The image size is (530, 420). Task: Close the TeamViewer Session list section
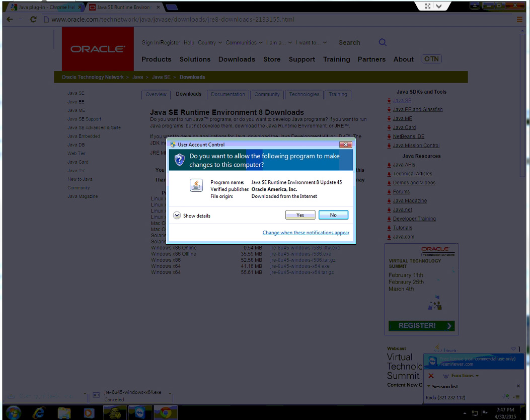point(518,386)
